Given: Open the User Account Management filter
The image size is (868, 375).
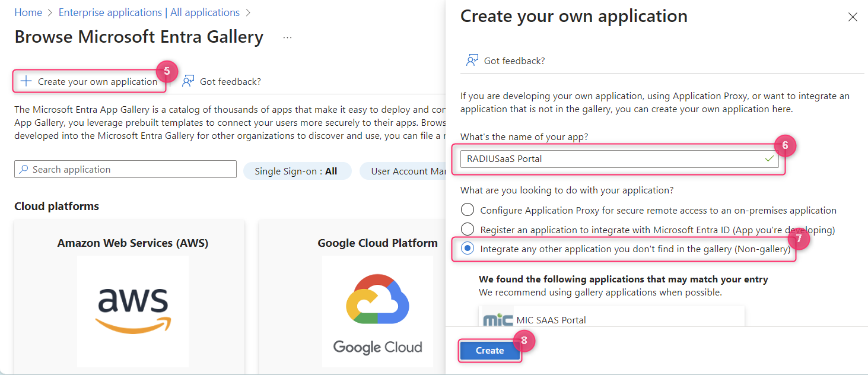Looking at the screenshot, I should pos(402,171).
